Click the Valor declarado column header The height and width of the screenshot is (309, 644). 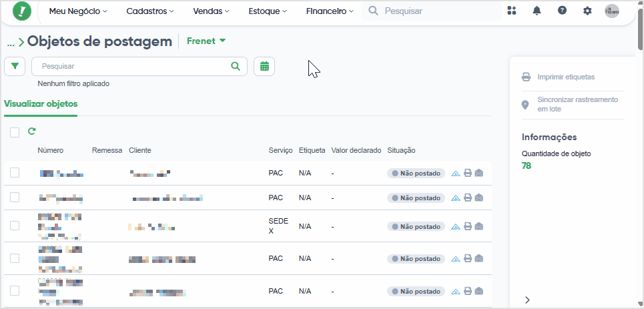[x=356, y=150]
